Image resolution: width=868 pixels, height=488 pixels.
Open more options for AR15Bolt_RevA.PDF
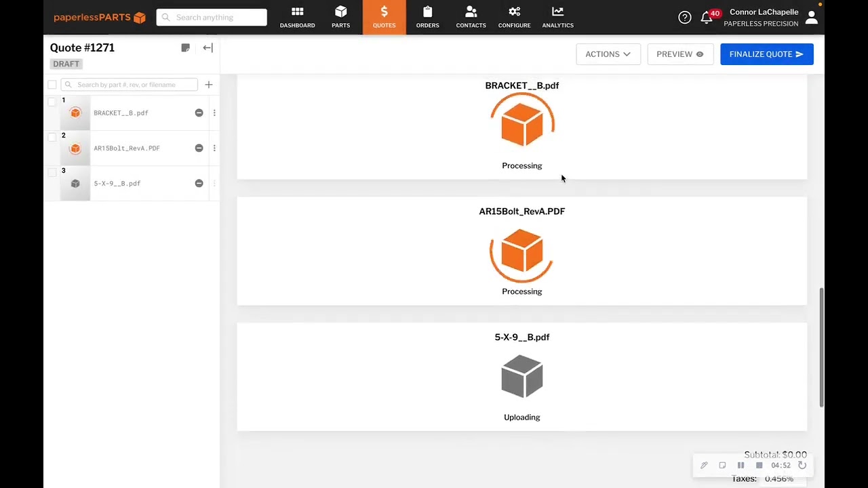[214, 148]
